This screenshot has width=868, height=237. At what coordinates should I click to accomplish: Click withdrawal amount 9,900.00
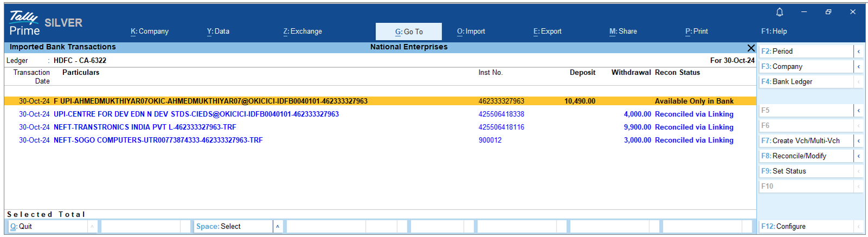click(637, 127)
